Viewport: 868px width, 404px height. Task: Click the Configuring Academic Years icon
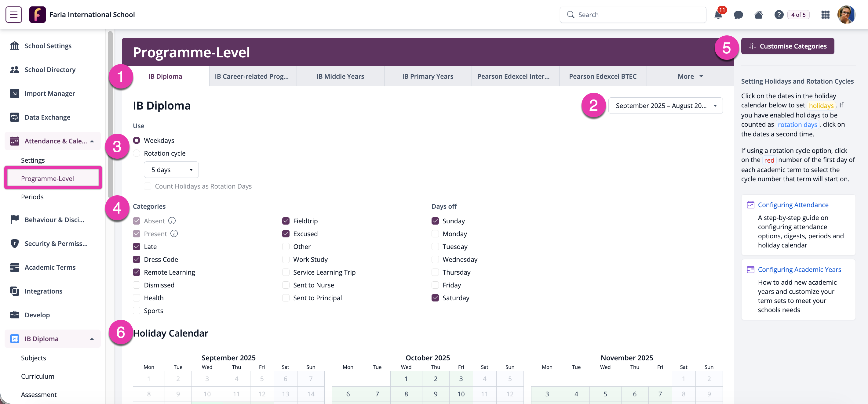[x=750, y=269]
